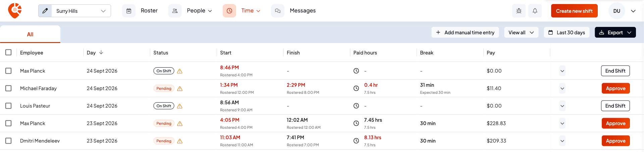
Task: Sort by Day using the arrow icon
Action: (x=101, y=52)
